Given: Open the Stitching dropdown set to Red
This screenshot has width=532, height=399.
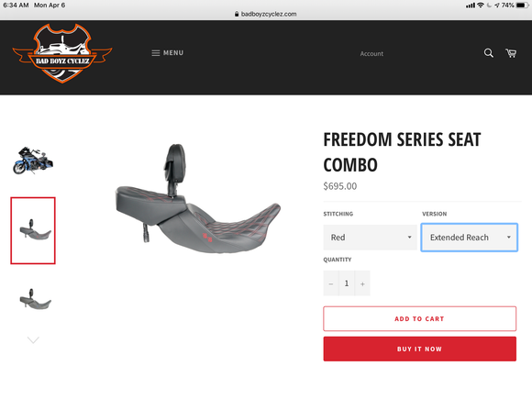Looking at the screenshot, I should pos(370,238).
